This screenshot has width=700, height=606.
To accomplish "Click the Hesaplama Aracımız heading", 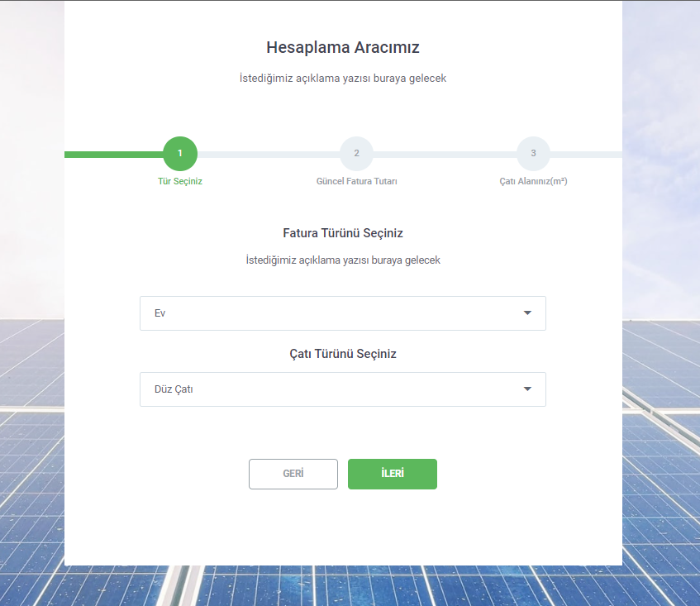I will (x=342, y=47).
